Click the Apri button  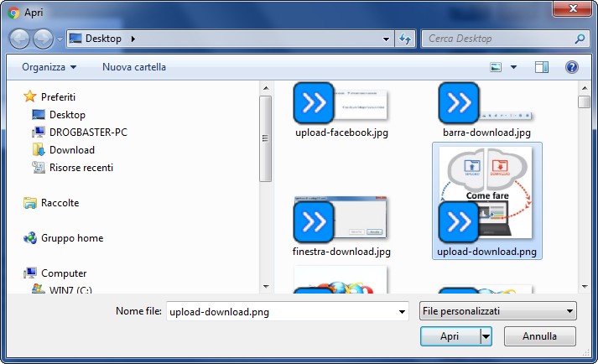click(x=450, y=336)
